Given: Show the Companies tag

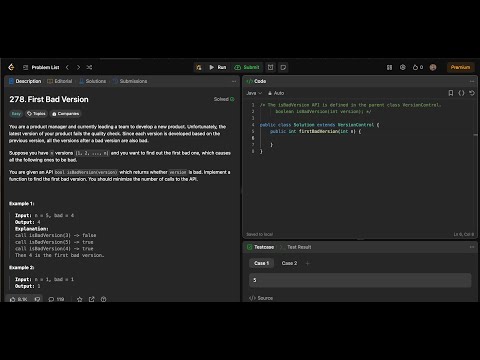Looking at the screenshot, I should 65,114.
